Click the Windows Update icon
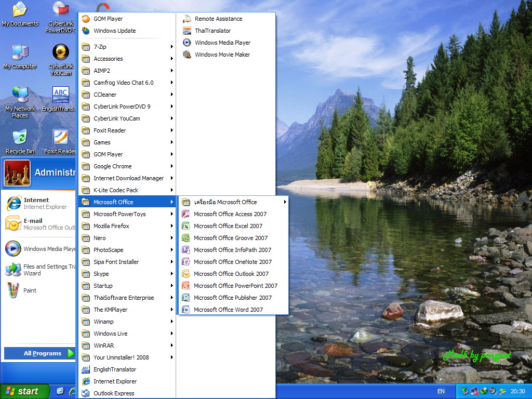The image size is (532, 399). 86,31
